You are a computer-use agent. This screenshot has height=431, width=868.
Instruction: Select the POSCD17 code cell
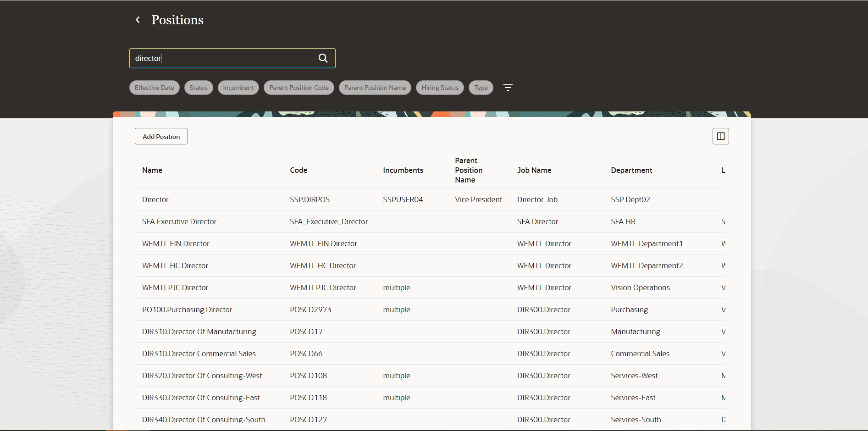[306, 332]
